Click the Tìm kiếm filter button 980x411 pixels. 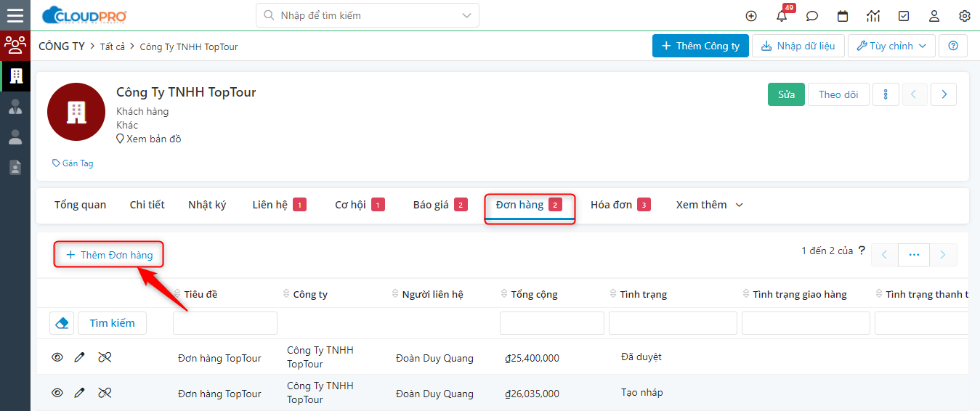[112, 323]
